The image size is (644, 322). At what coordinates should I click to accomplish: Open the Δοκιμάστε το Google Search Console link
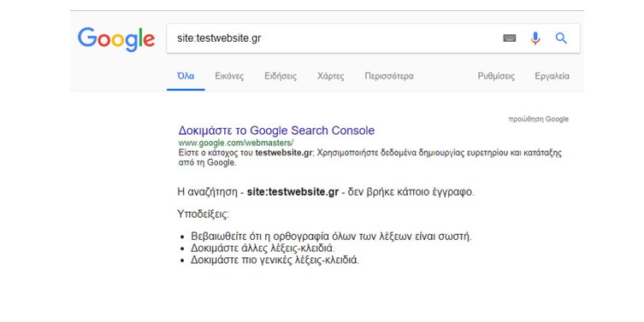click(x=276, y=131)
